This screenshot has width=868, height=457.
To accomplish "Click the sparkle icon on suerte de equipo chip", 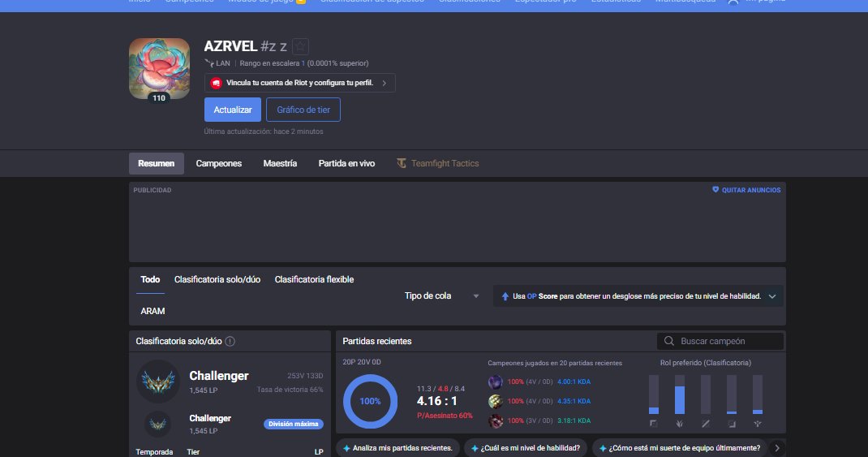I will point(602,448).
